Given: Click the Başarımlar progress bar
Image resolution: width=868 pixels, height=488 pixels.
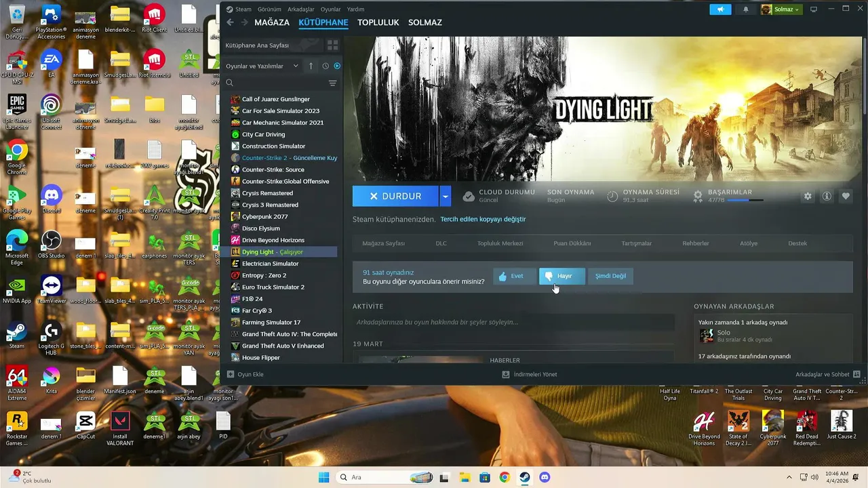Looking at the screenshot, I should coord(745,201).
